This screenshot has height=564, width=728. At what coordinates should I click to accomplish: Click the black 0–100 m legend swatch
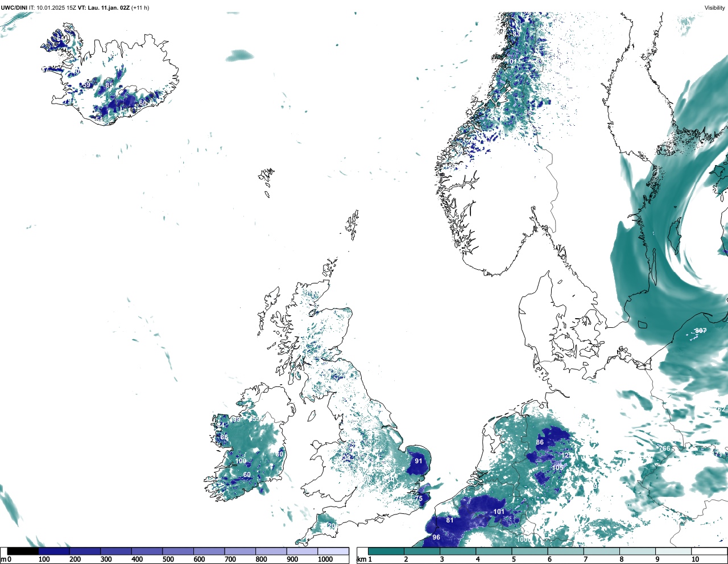tap(23, 551)
